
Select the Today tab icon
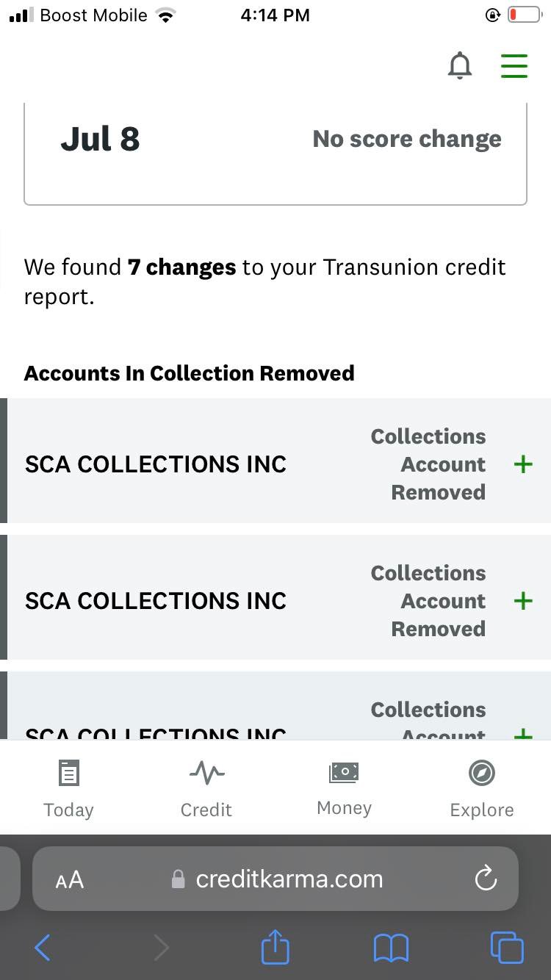click(x=68, y=773)
